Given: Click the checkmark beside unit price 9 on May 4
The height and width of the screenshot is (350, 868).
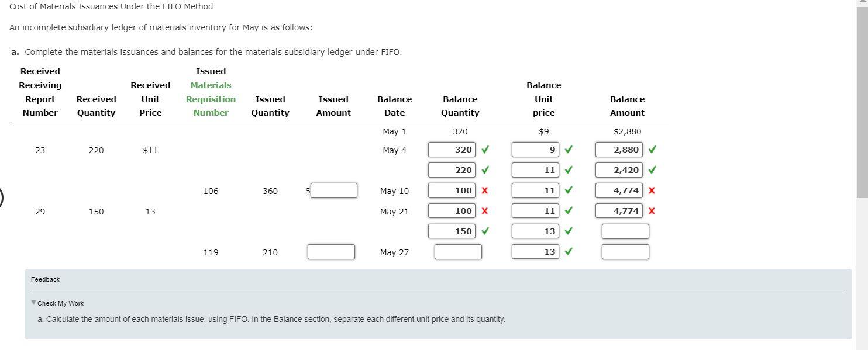Looking at the screenshot, I should click(x=567, y=150).
